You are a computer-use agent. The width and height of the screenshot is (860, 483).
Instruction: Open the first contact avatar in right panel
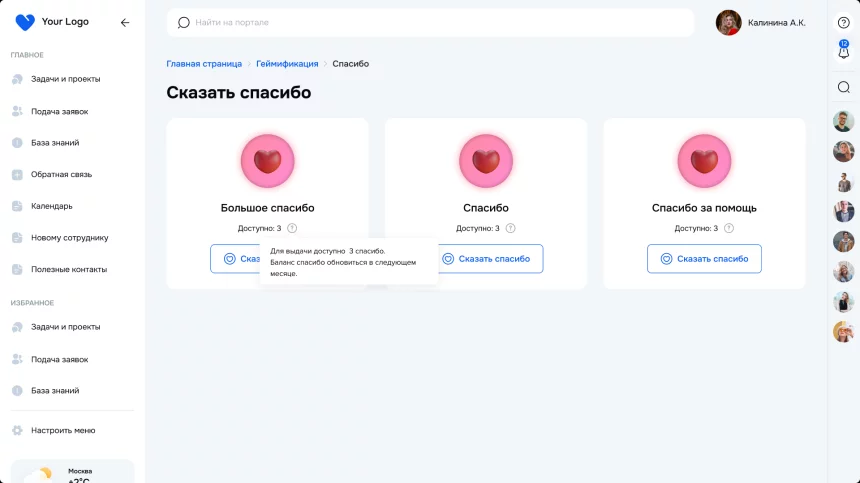(843, 121)
